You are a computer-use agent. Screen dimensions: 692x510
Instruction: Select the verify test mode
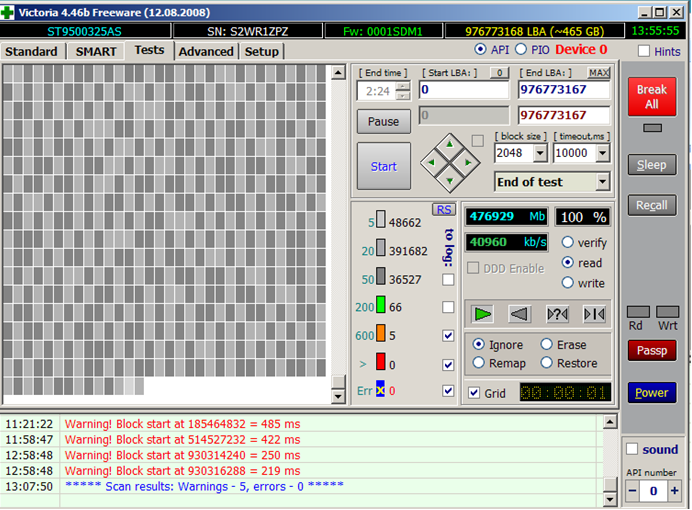568,242
